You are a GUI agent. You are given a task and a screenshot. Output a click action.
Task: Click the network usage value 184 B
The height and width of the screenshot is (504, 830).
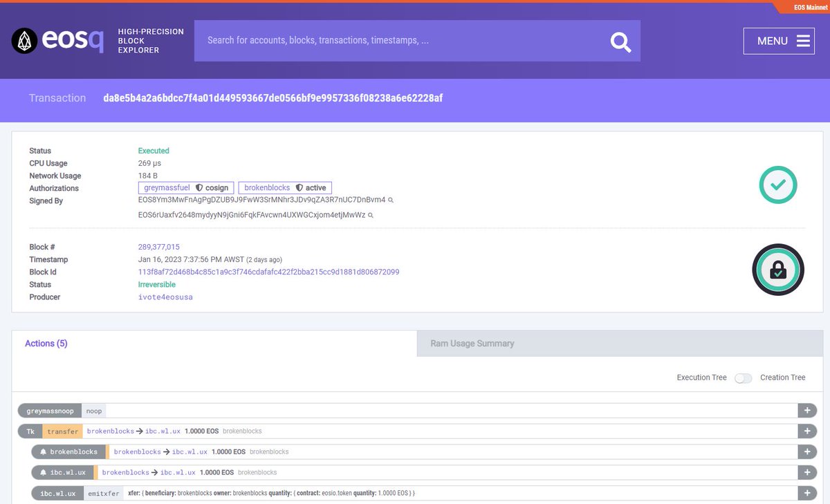click(x=148, y=176)
